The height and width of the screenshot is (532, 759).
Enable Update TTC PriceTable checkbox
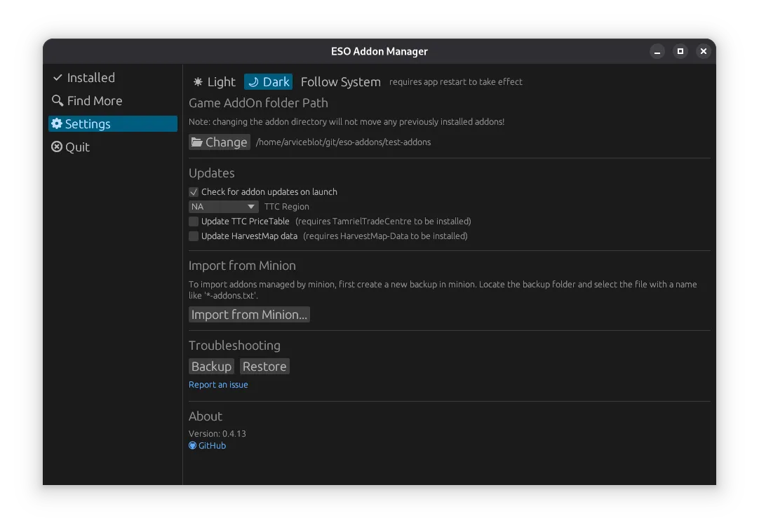(x=194, y=221)
